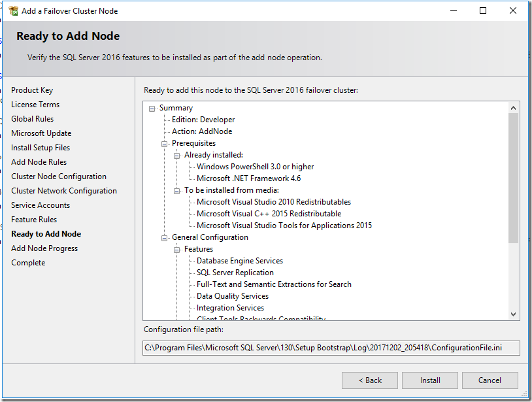Select Ready to Add Node step
This screenshot has height=402, width=532.
coord(46,234)
